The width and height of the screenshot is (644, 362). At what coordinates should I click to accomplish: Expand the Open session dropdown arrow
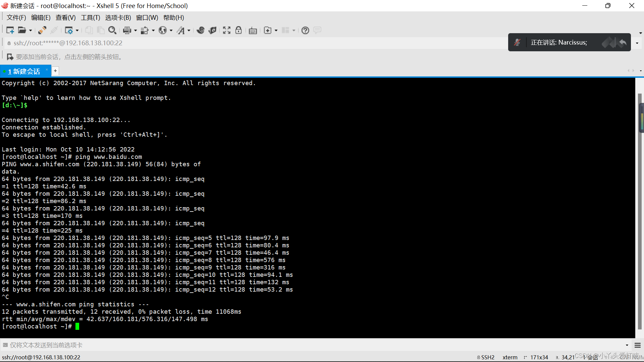pyautogui.click(x=31, y=31)
